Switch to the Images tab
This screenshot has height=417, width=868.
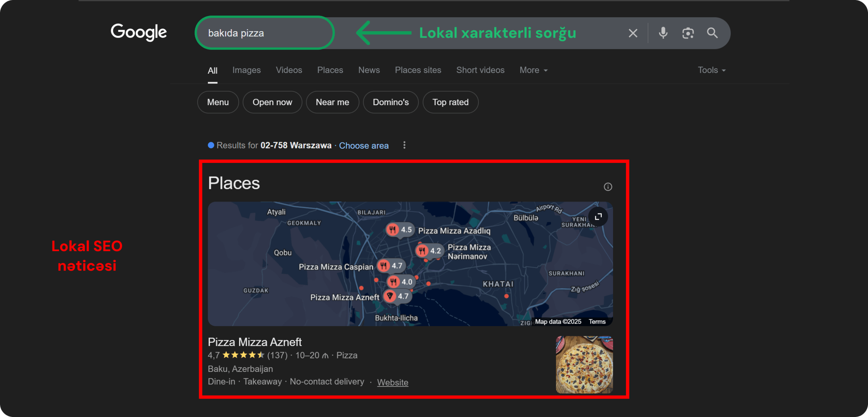[246, 70]
